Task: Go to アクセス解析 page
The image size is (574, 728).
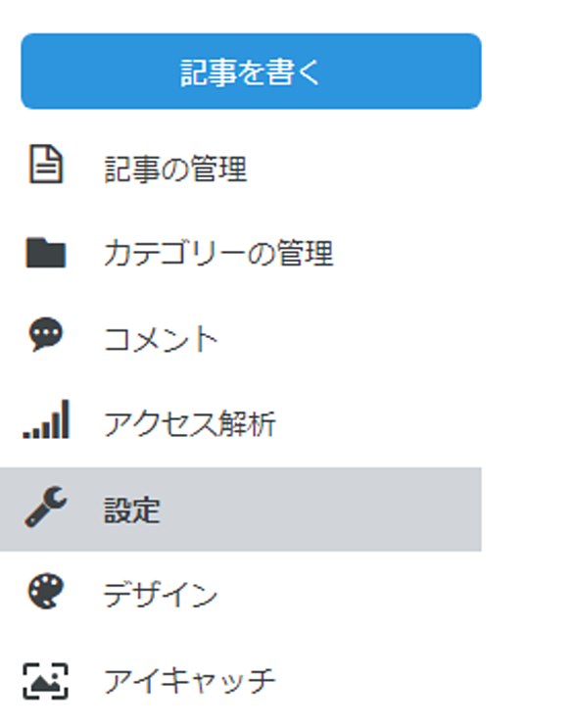Action: pos(190,423)
